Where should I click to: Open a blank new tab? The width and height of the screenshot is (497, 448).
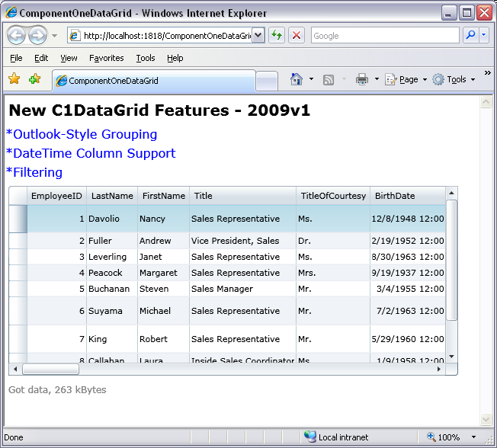(x=267, y=82)
